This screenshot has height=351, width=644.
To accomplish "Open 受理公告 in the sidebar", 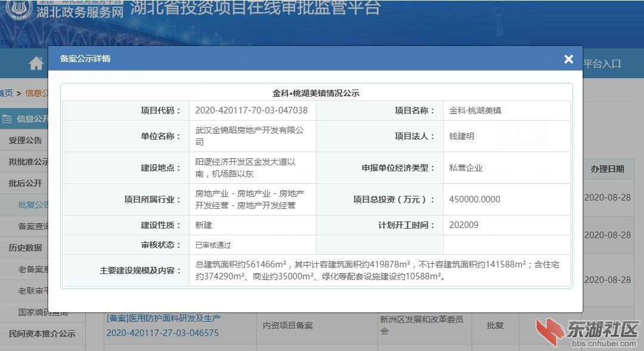I will [25, 140].
